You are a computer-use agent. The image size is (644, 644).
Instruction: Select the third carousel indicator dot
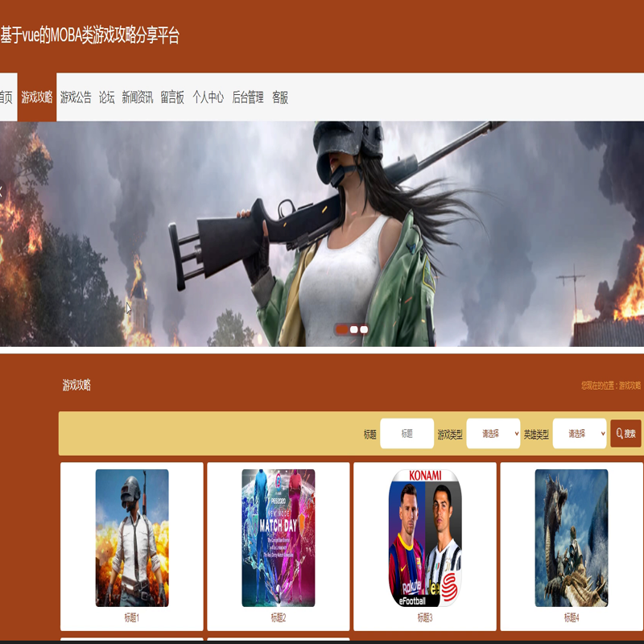[364, 329]
